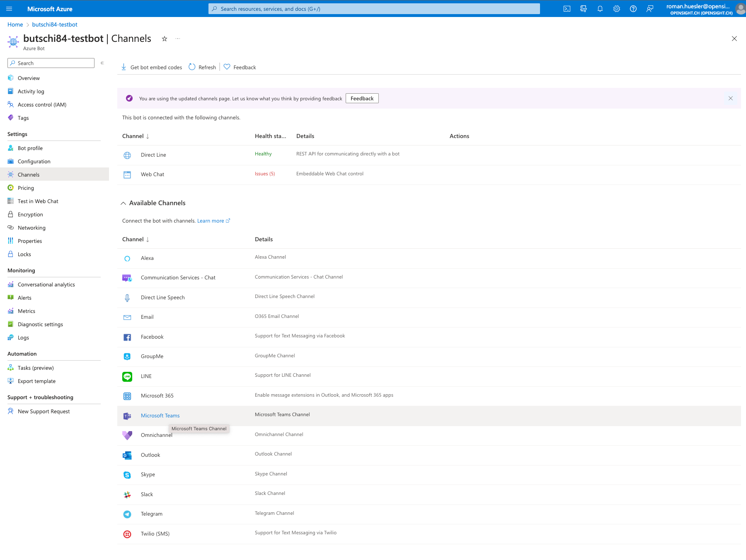
Task: Open the Locks menu item
Action: pyautogui.click(x=24, y=254)
